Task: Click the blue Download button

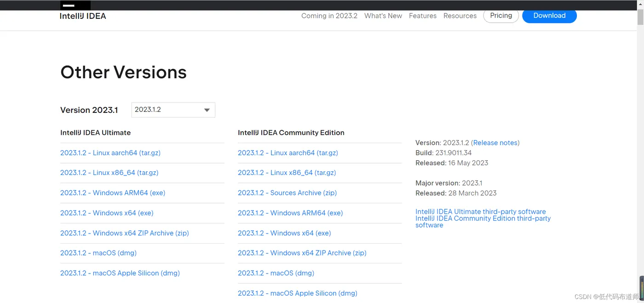Action: click(549, 16)
